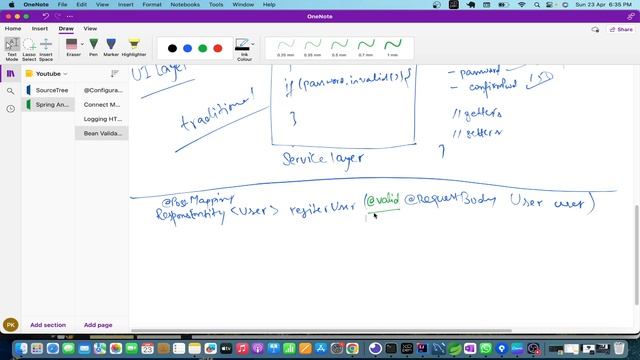Select the Pen tool

tap(93, 47)
